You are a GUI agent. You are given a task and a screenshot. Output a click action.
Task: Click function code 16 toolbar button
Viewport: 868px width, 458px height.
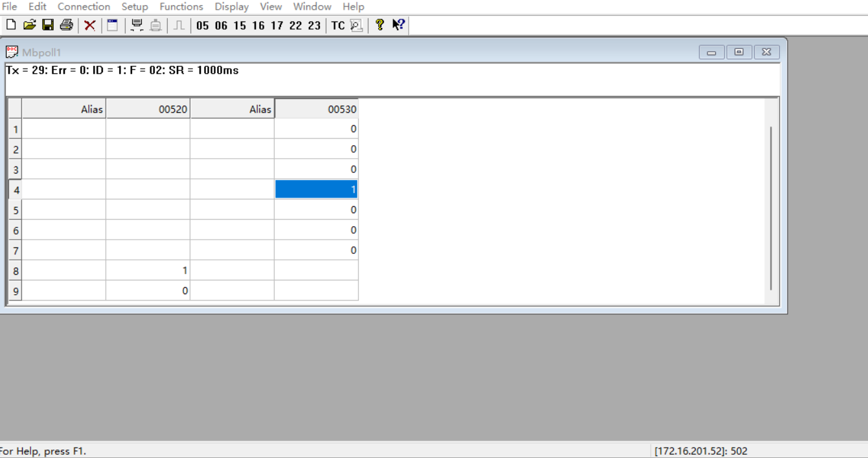click(258, 25)
